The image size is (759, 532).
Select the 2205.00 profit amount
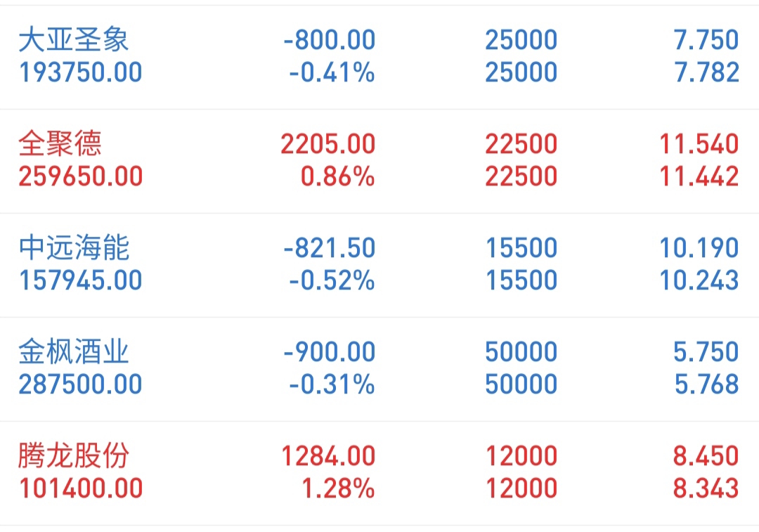click(x=328, y=144)
